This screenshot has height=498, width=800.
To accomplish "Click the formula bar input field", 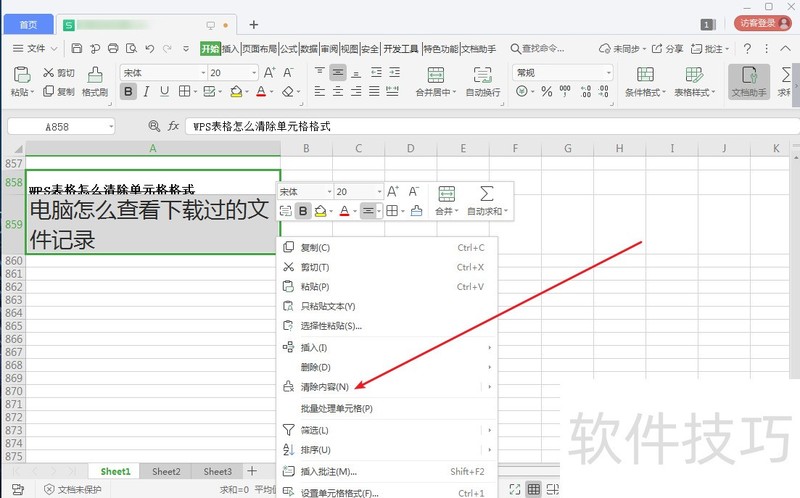I will [490, 126].
